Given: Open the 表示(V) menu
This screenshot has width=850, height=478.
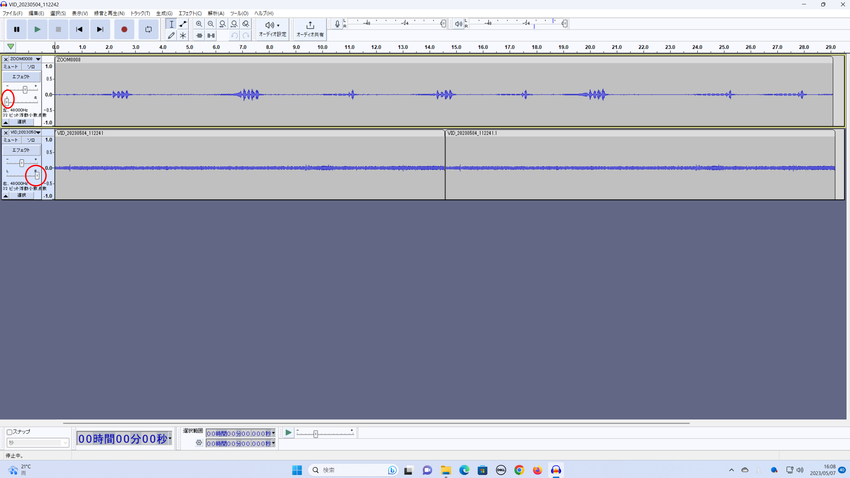Looking at the screenshot, I should point(80,13).
